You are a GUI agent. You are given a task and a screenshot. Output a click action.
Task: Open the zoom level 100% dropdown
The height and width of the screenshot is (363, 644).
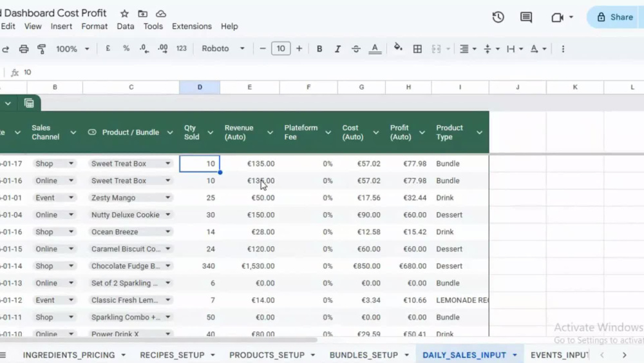point(72,49)
